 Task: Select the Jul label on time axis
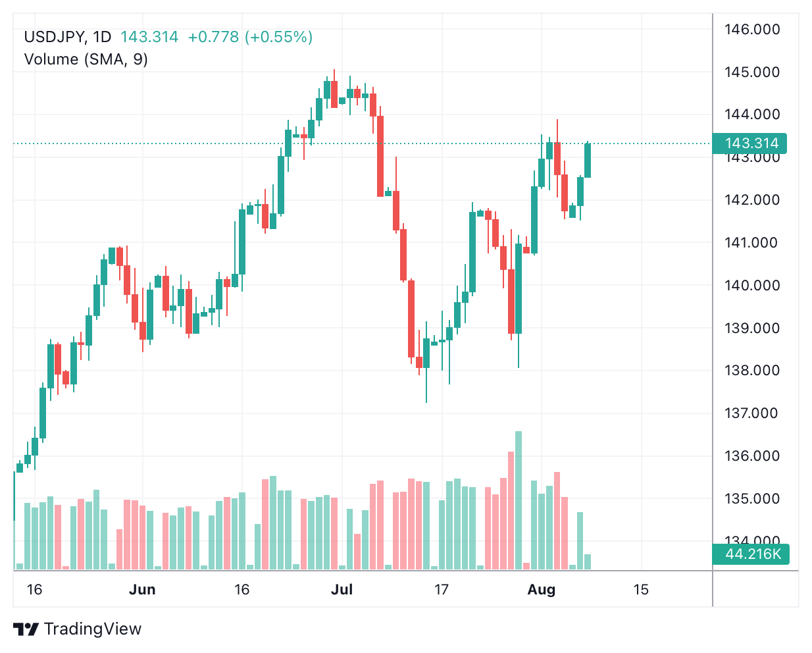point(342,590)
